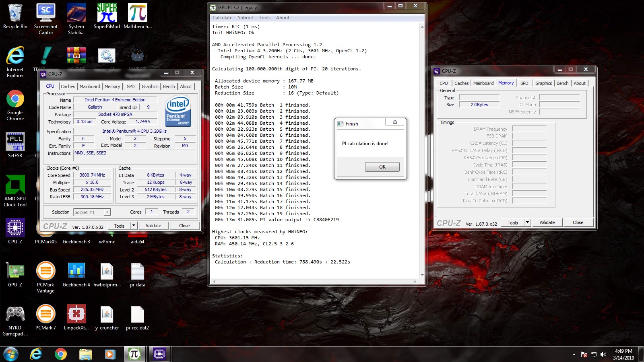Open NYKO Gamepad desktop icon

click(x=15, y=320)
